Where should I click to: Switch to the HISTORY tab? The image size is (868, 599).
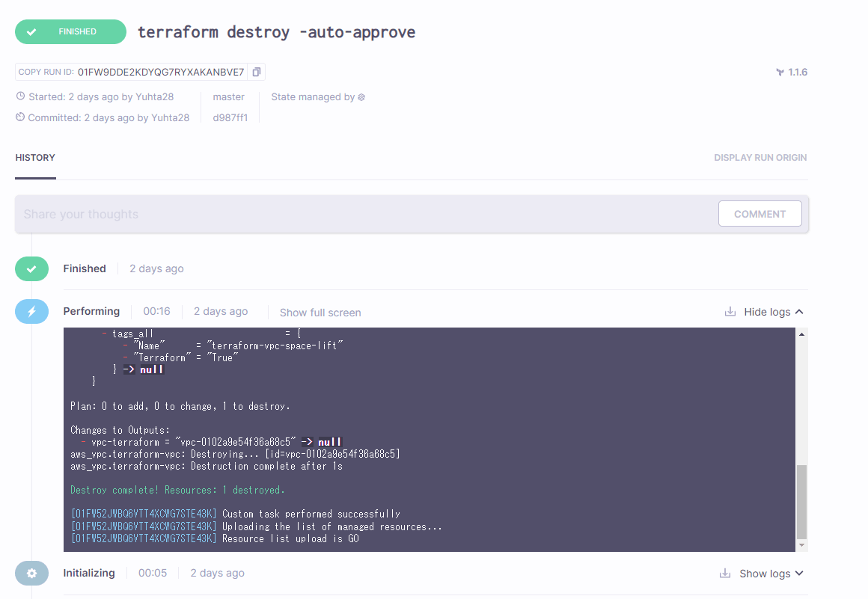click(x=35, y=158)
